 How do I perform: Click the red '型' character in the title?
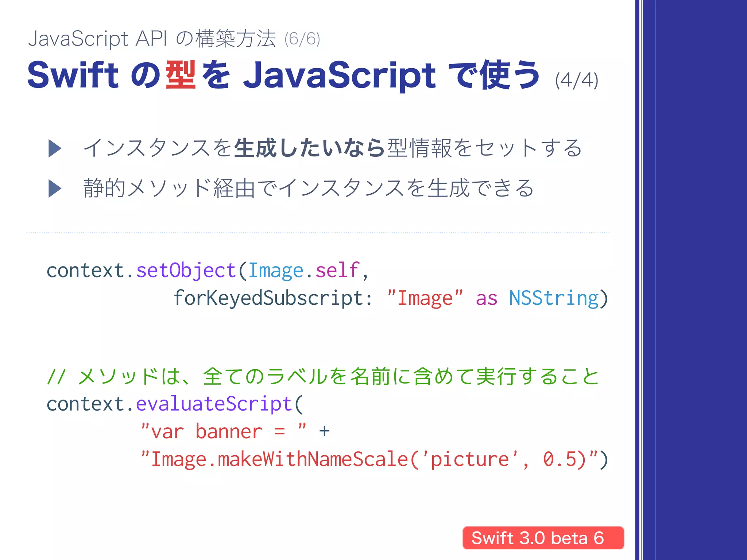181,74
